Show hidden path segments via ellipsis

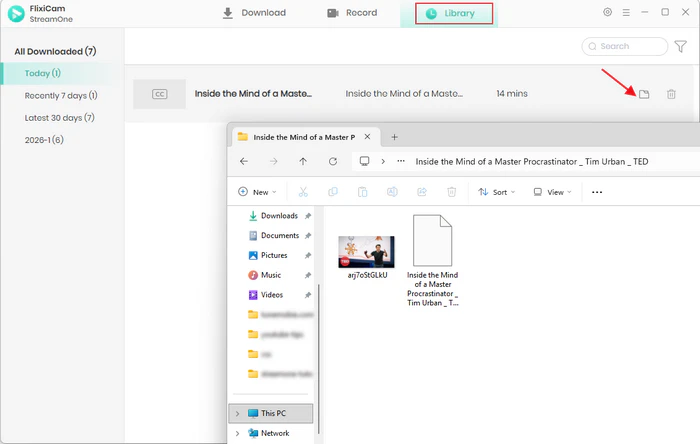pos(401,161)
